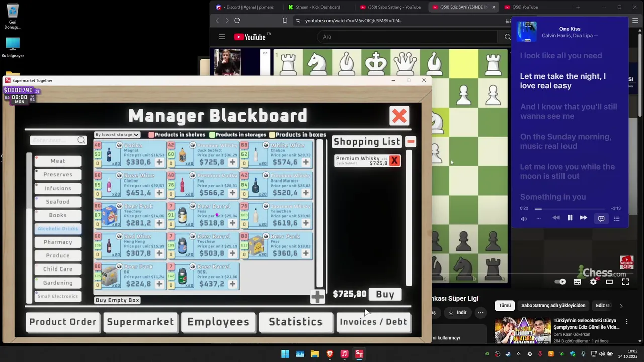Close the Manager Blackboard with red X
644x362 pixels.
click(x=399, y=116)
